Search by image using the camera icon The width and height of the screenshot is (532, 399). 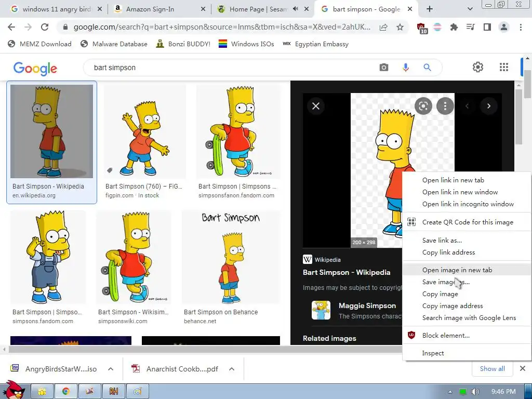pyautogui.click(x=384, y=68)
